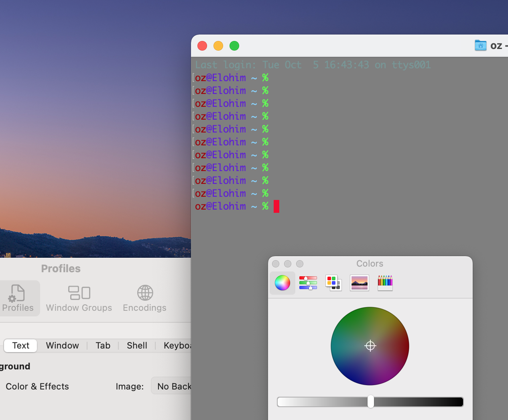Minimize Terminal with the yellow button
Screen dimensions: 508x420
pyautogui.click(x=218, y=46)
